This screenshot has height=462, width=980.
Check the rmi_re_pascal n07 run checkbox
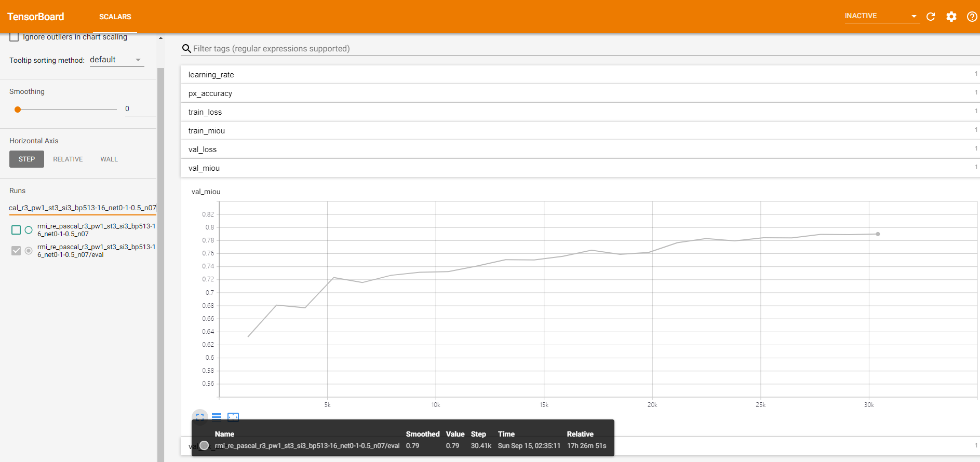coord(16,230)
